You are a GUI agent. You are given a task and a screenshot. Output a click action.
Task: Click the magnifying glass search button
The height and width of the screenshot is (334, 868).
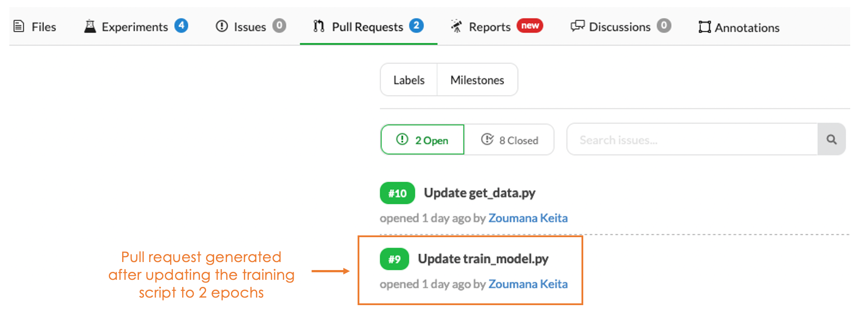831,139
